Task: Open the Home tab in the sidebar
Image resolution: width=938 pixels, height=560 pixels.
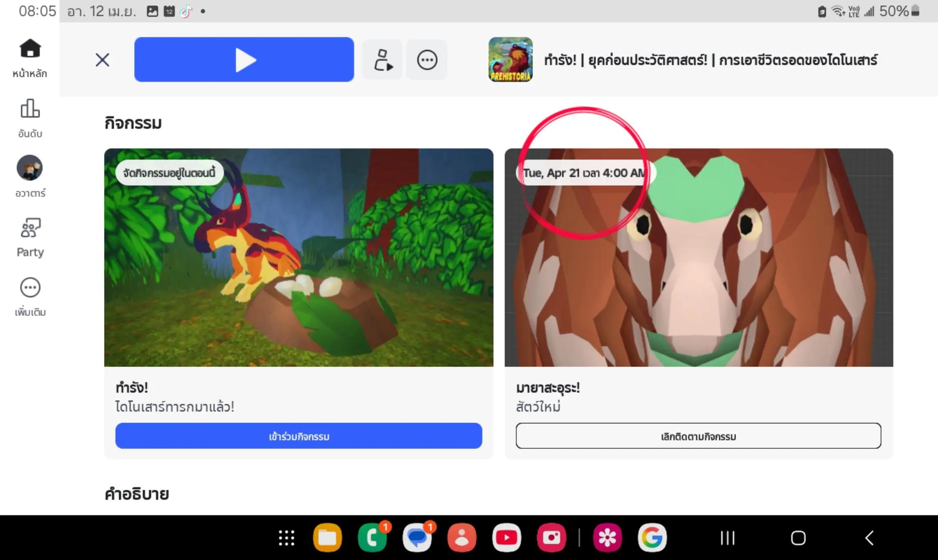Action: point(30,58)
